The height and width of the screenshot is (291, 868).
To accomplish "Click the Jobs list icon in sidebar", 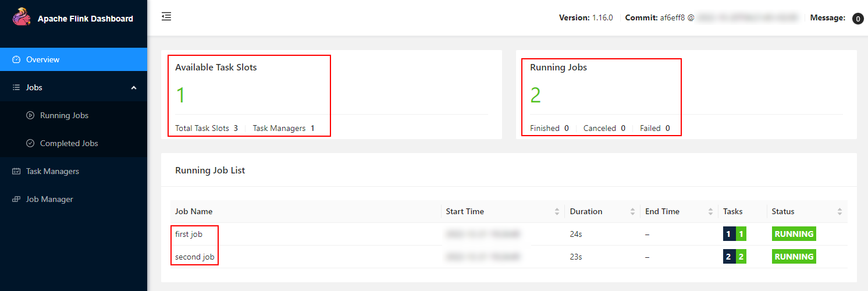I will pos(16,87).
